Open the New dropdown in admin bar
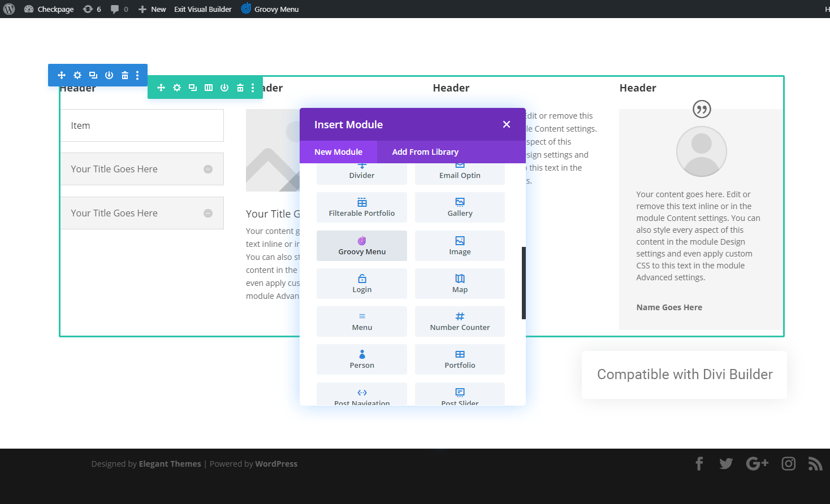 coord(152,8)
